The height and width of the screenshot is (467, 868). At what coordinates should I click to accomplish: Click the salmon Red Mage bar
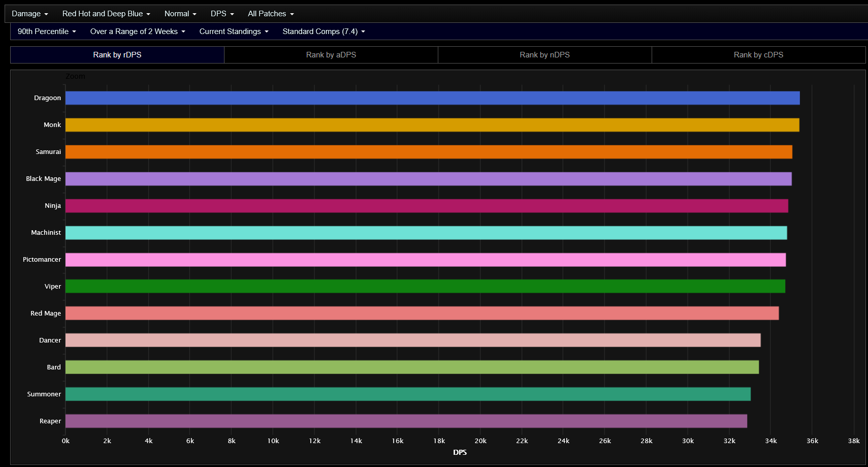pos(422,313)
